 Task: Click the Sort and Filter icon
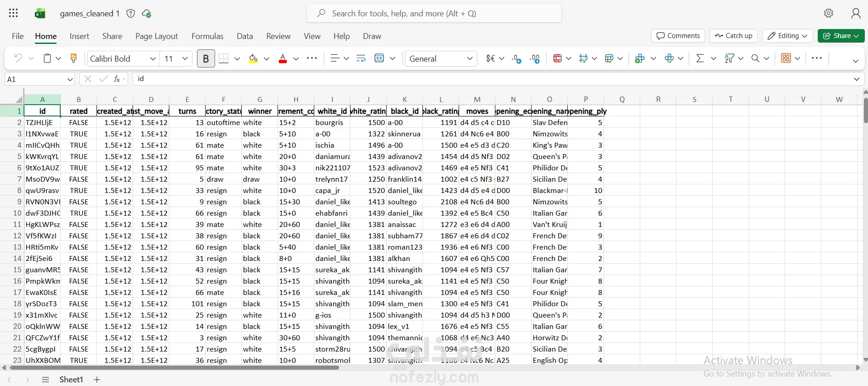pos(729,58)
